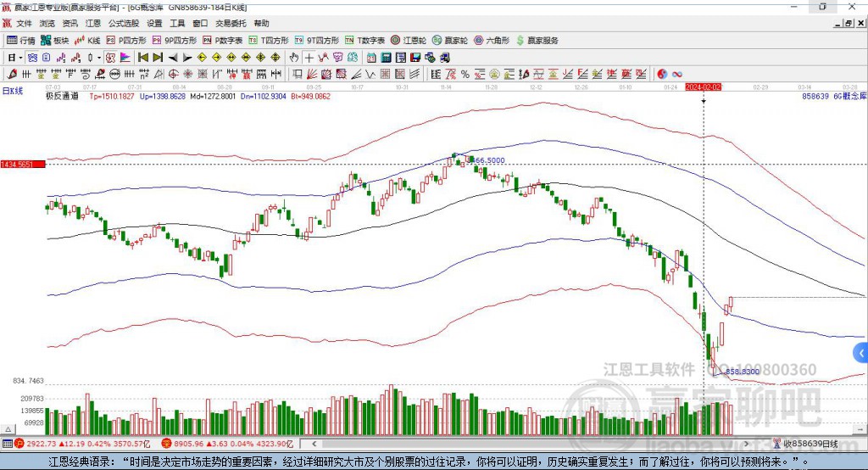Open the 江恩轮 Gann wheel tool
Viewport: 868px width, 470px height.
[x=415, y=40]
